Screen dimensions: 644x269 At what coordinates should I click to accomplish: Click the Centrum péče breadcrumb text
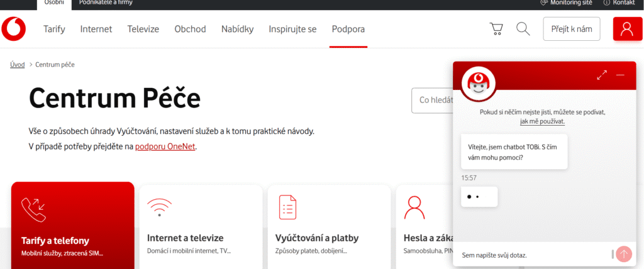coord(55,65)
